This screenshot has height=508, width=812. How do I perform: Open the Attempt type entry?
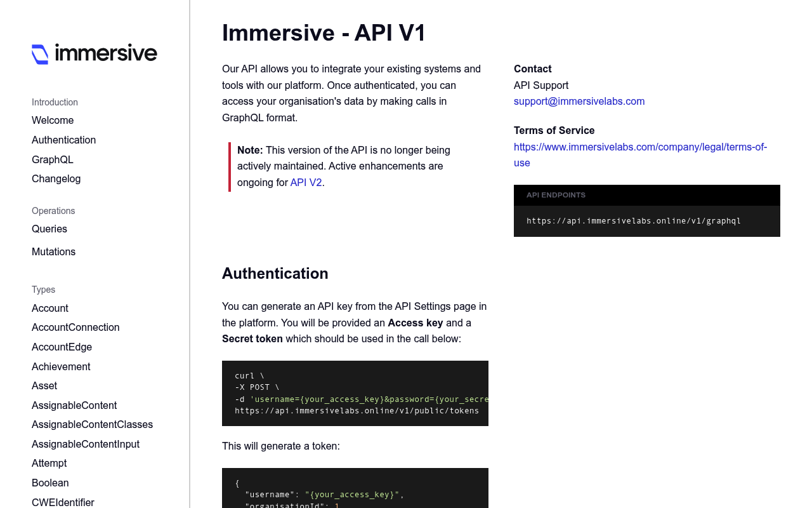tap(49, 463)
